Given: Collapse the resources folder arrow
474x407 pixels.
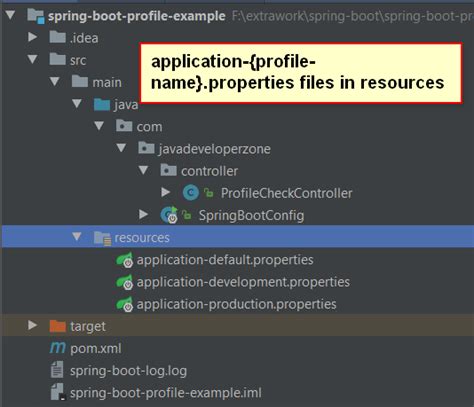Looking at the screenshot, I should 77,237.
